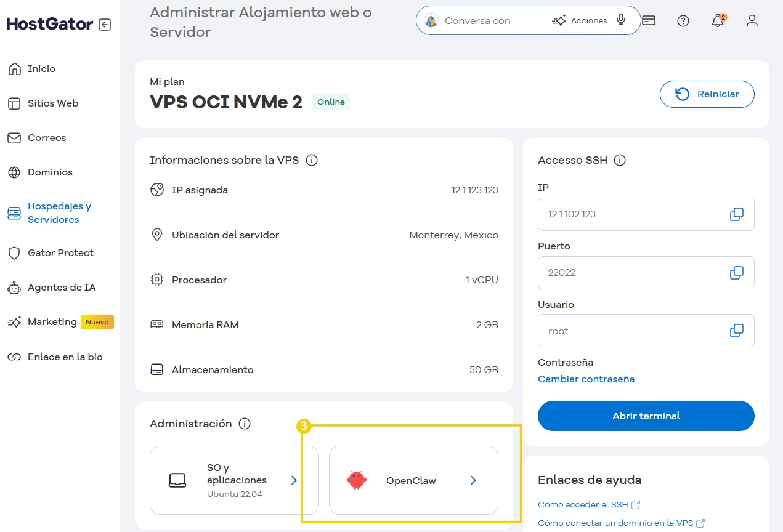783x532 pixels.
Task: Click the Reiniciar button
Action: pos(707,94)
